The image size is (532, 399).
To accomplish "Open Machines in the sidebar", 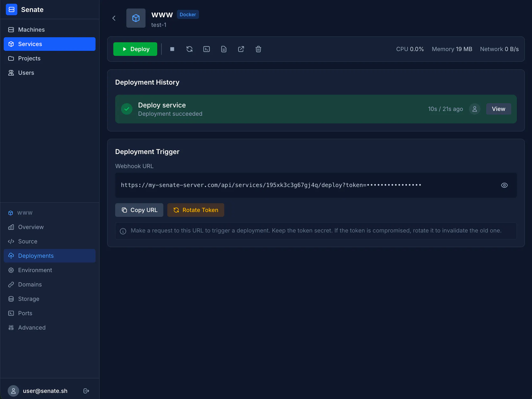I will [49, 30].
